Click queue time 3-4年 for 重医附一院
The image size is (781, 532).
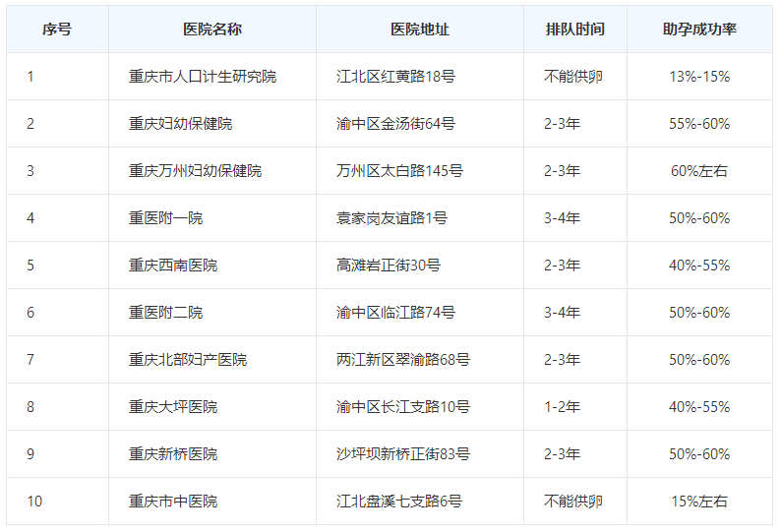tap(563, 218)
